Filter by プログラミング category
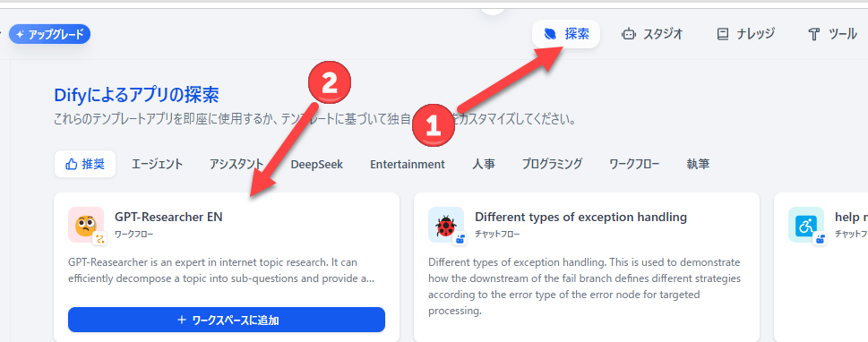The image size is (868, 342). point(552,164)
